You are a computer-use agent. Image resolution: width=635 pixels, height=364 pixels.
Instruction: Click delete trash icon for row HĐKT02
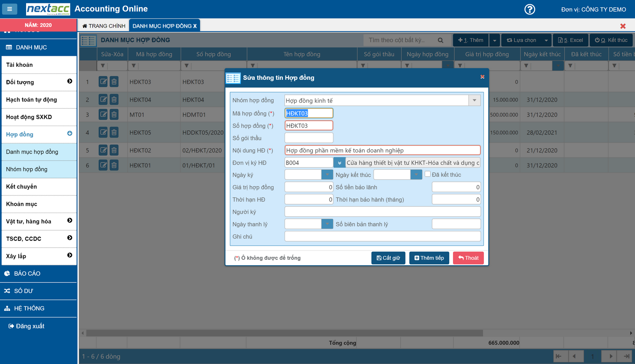[114, 150]
